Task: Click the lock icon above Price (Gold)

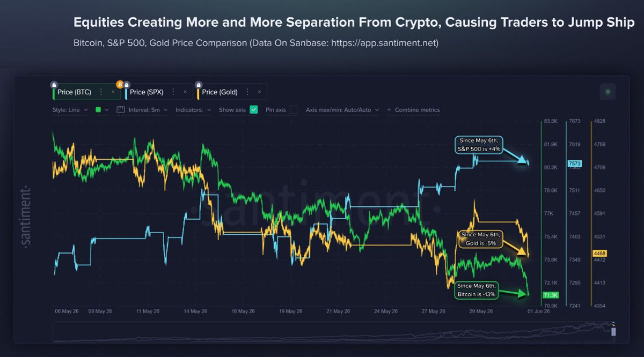Action: (x=199, y=85)
